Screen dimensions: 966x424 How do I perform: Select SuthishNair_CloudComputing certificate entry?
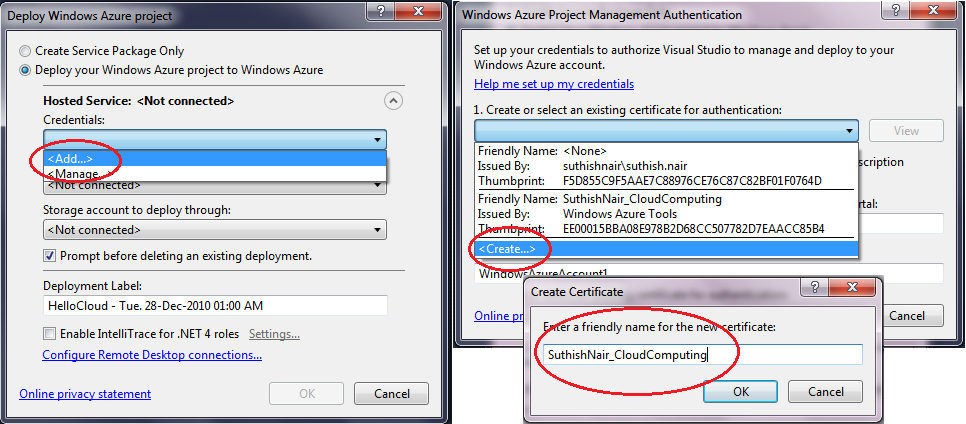click(x=666, y=214)
